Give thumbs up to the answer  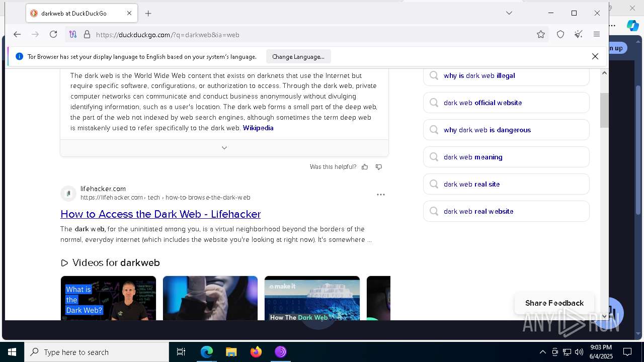pos(365,167)
